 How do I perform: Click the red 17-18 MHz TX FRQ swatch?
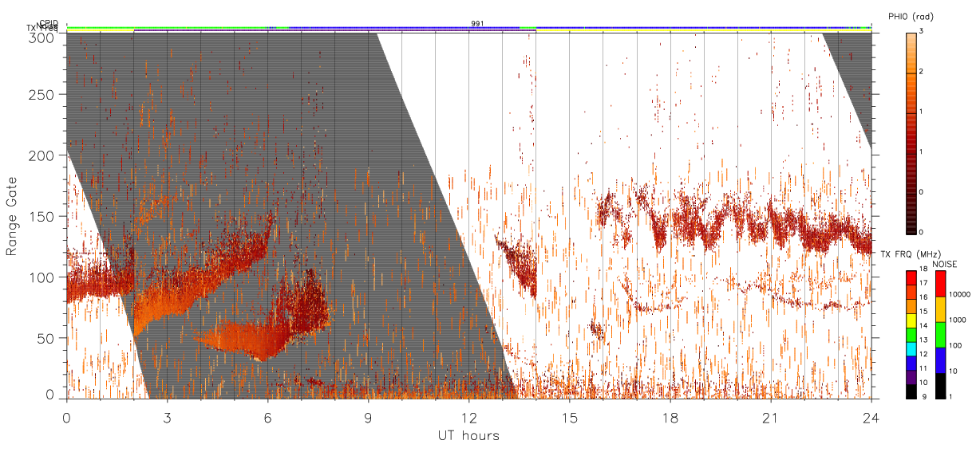click(x=911, y=277)
